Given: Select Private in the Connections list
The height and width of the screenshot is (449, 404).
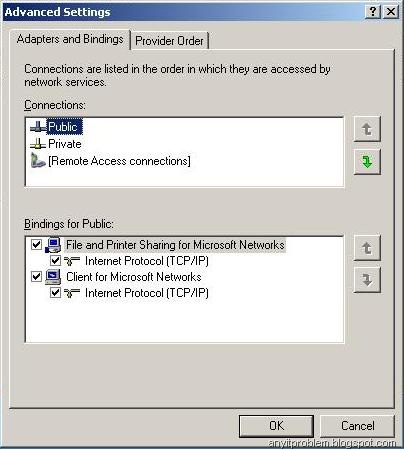Looking at the screenshot, I should click(x=65, y=144).
